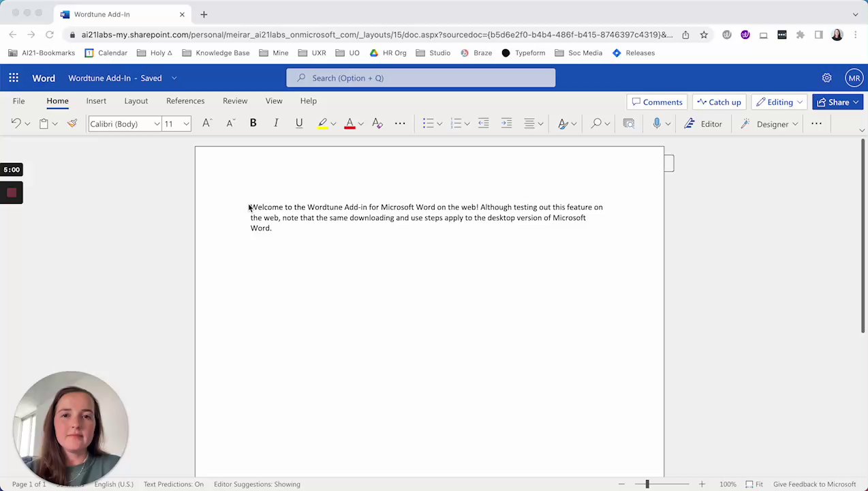Click the Search (Option + Q) box
This screenshot has width=868, height=491.
[421, 78]
